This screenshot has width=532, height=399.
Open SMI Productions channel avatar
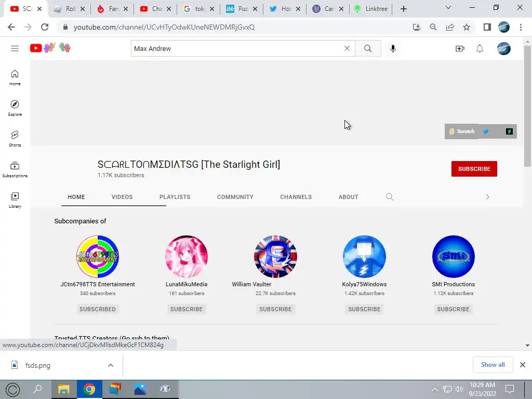pyautogui.click(x=453, y=257)
